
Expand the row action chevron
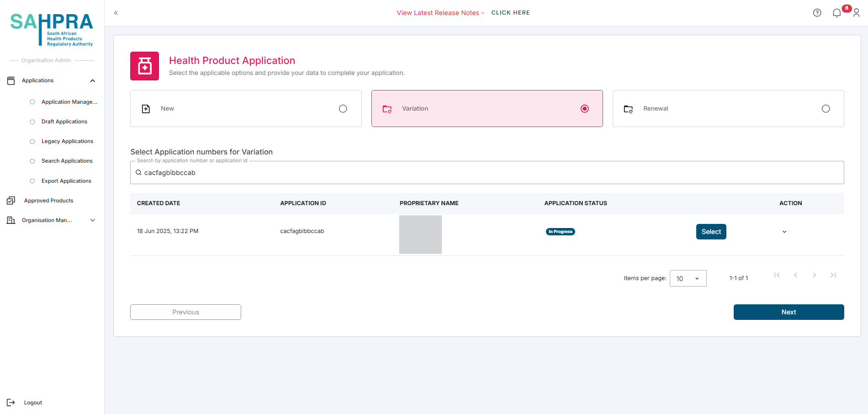pyautogui.click(x=784, y=232)
